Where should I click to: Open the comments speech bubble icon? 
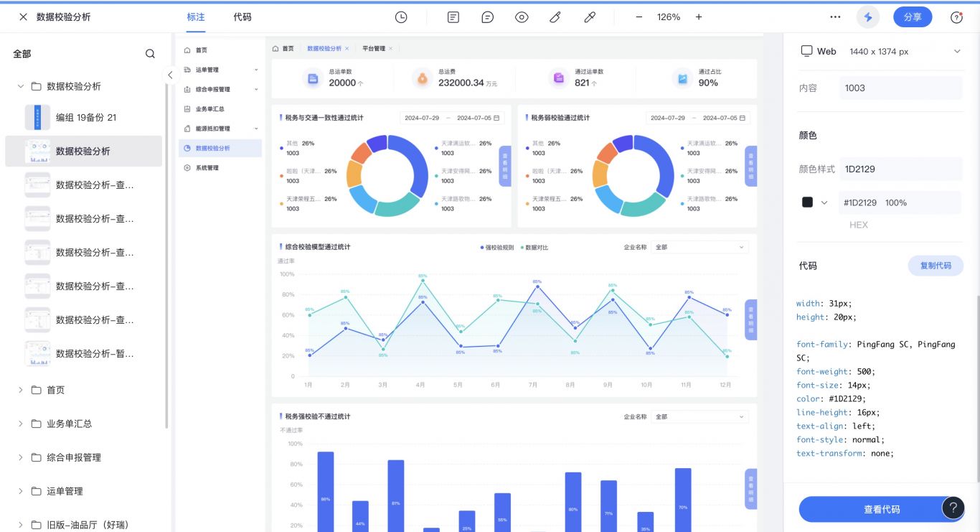point(488,17)
